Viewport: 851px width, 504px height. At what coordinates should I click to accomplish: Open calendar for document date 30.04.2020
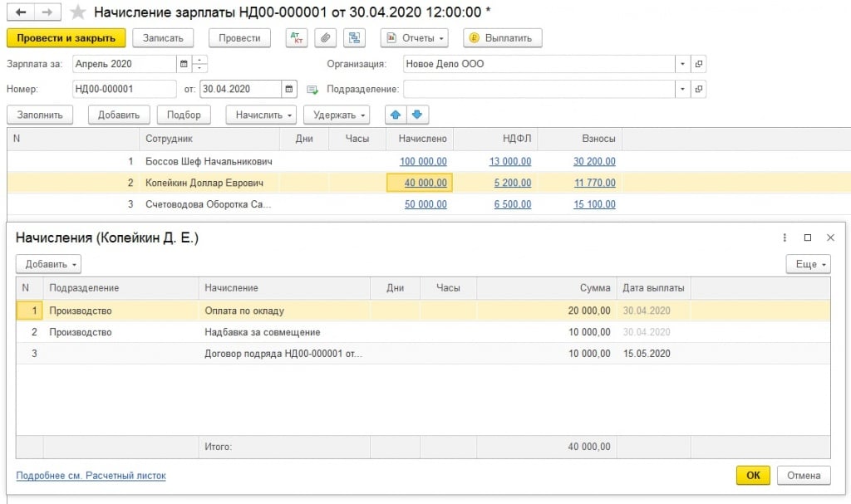click(288, 89)
